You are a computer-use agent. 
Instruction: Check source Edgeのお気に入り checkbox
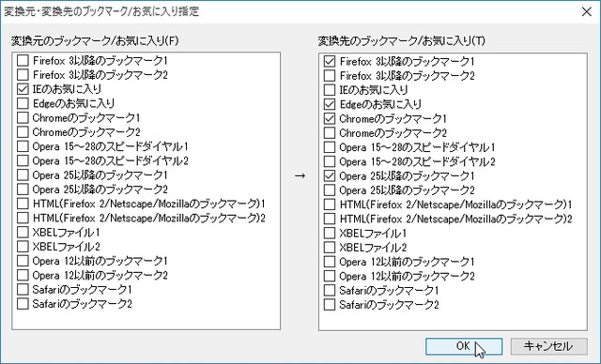click(x=23, y=103)
